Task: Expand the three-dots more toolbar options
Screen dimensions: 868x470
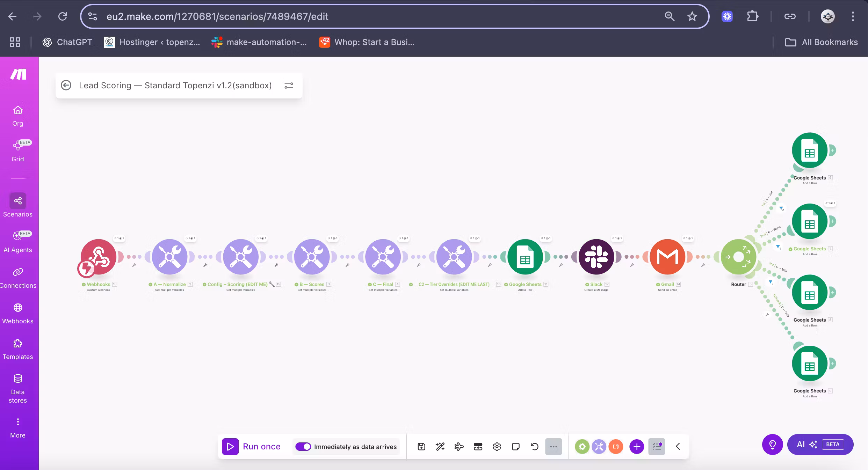Action: (x=554, y=446)
